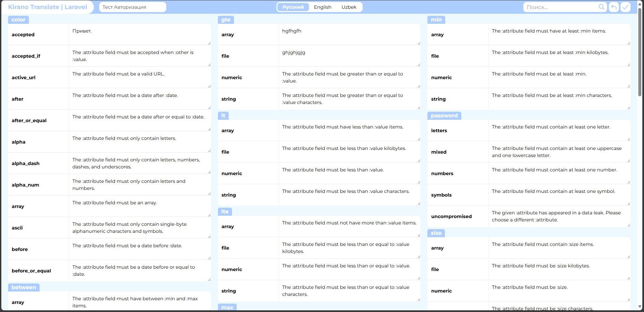Click the 'ghjghjgjg' text in gte file
644x312 pixels.
294,53
